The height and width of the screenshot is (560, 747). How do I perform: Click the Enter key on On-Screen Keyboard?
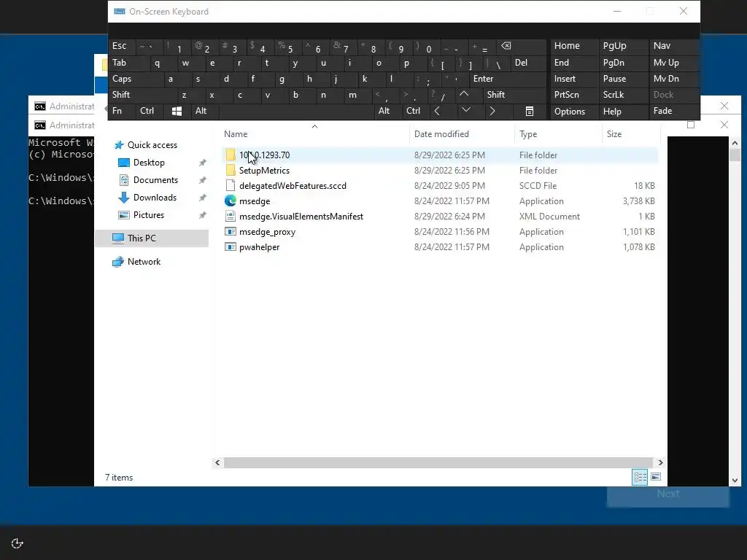[x=508, y=79]
